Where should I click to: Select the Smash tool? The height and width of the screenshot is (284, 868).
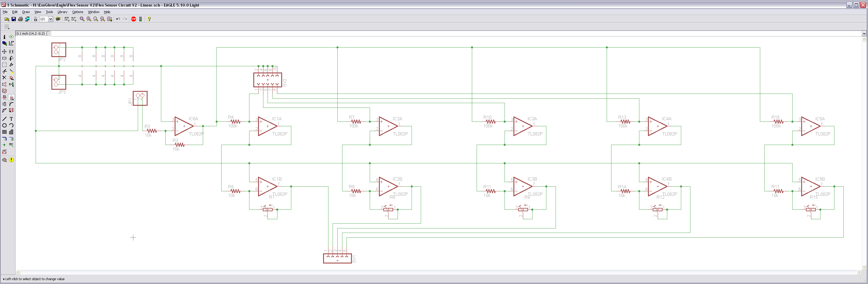click(4, 104)
